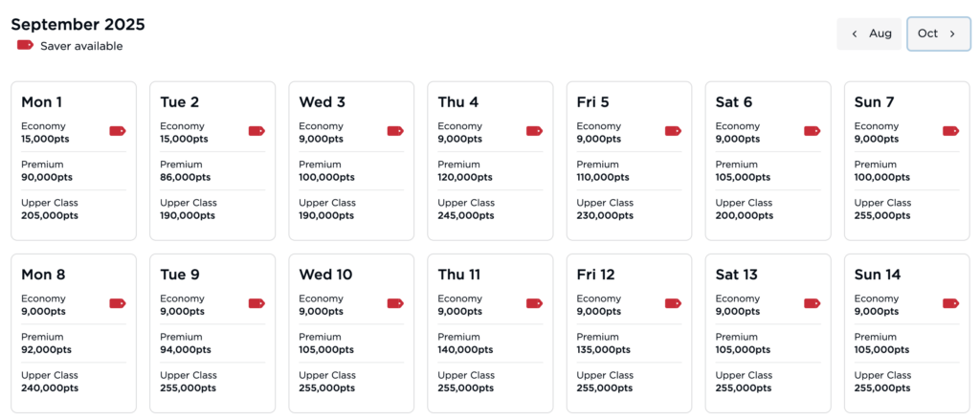Go to next month Oct
Image resolution: width=980 pixels, height=420 pixels.
click(938, 33)
